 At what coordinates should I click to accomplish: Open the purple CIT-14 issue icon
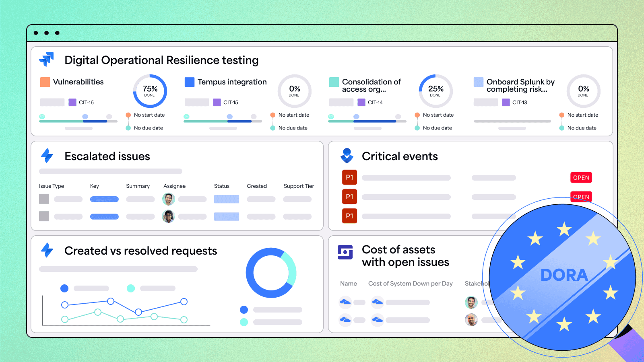point(361,102)
